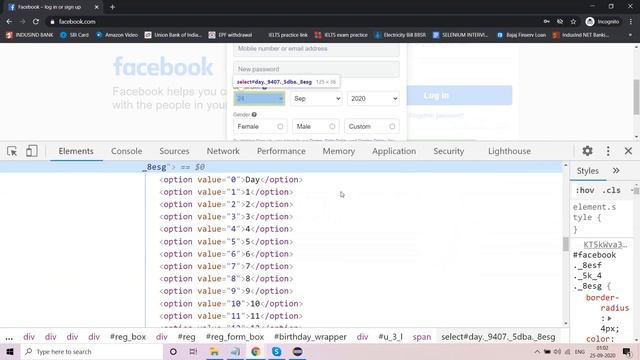640x360 pixels.
Task: Open the Windows Start menu
Action: pyautogui.click(x=10, y=351)
